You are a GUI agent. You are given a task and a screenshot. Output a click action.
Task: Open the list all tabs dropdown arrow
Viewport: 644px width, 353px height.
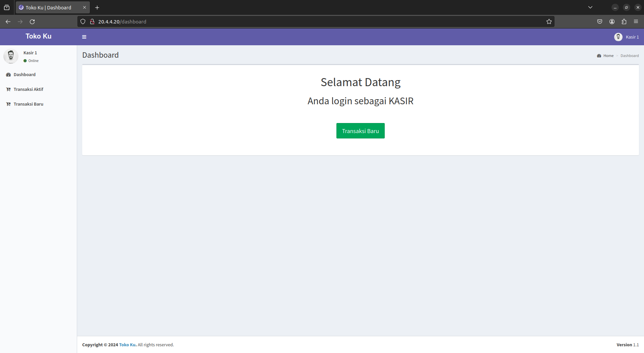590,7
